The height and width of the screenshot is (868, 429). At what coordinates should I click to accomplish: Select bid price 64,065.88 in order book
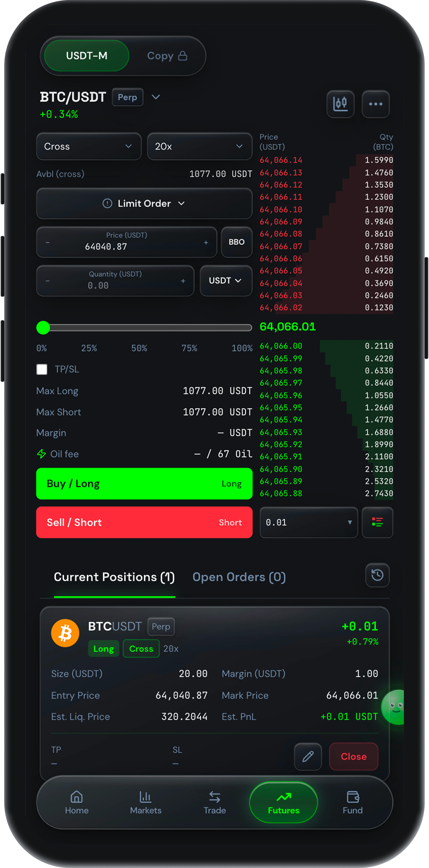pos(281,494)
